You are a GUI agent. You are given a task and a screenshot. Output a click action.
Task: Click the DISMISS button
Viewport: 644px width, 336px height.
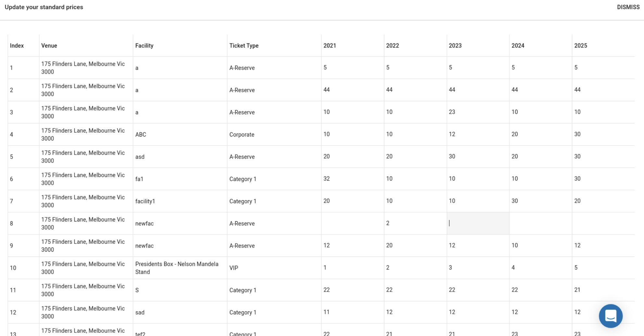point(628,7)
